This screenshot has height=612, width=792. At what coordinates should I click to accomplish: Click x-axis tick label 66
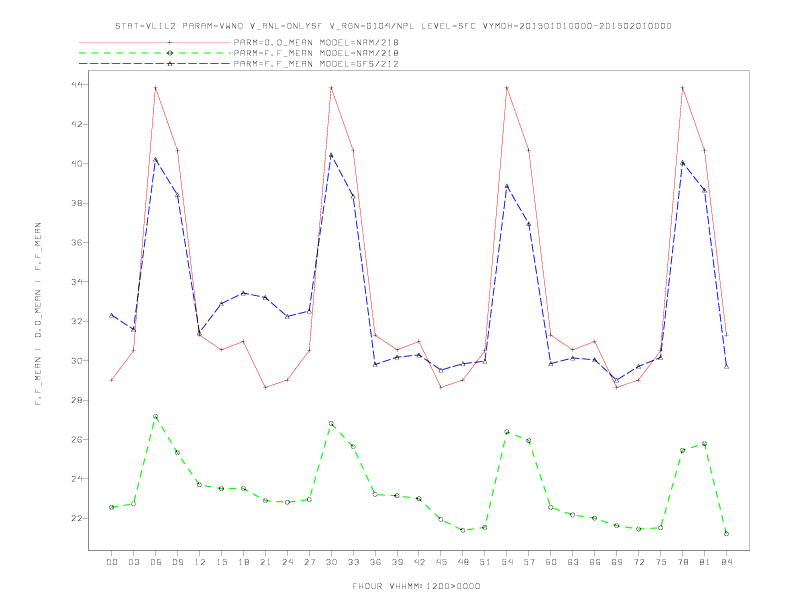(x=595, y=562)
